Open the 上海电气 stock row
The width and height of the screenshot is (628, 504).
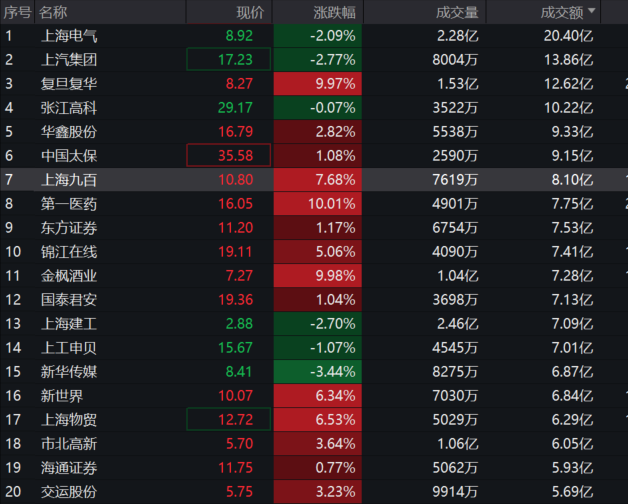click(314, 36)
